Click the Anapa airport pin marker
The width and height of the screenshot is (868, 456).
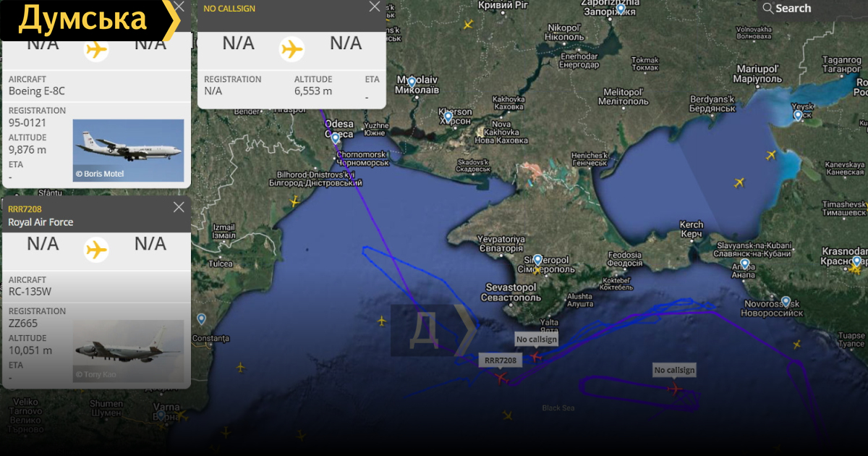point(744,264)
